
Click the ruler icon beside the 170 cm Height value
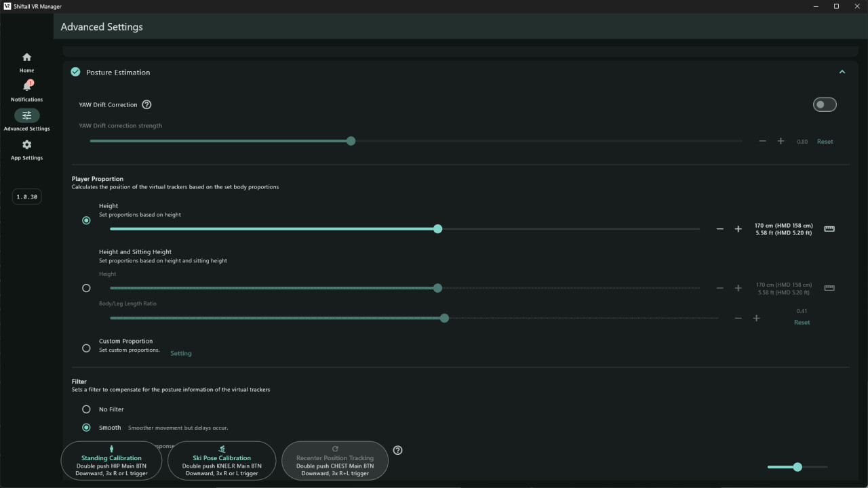click(829, 228)
